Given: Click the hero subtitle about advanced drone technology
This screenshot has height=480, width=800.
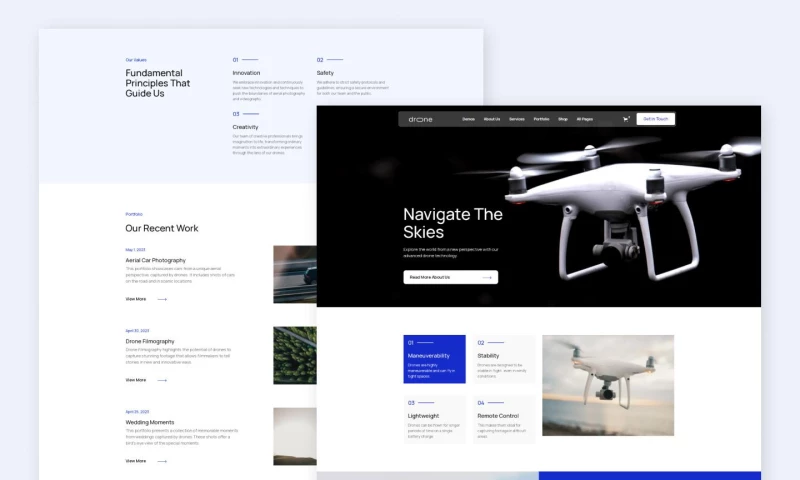Looking at the screenshot, I should point(451,252).
